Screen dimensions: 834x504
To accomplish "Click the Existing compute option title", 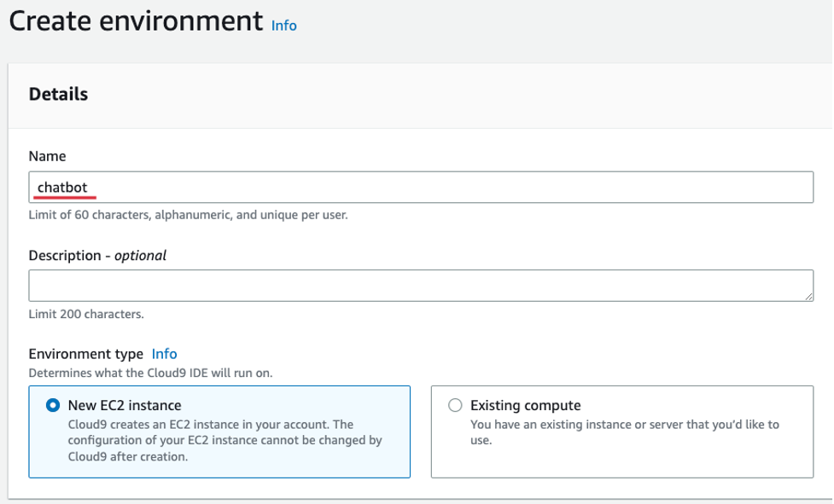I will pos(525,406).
